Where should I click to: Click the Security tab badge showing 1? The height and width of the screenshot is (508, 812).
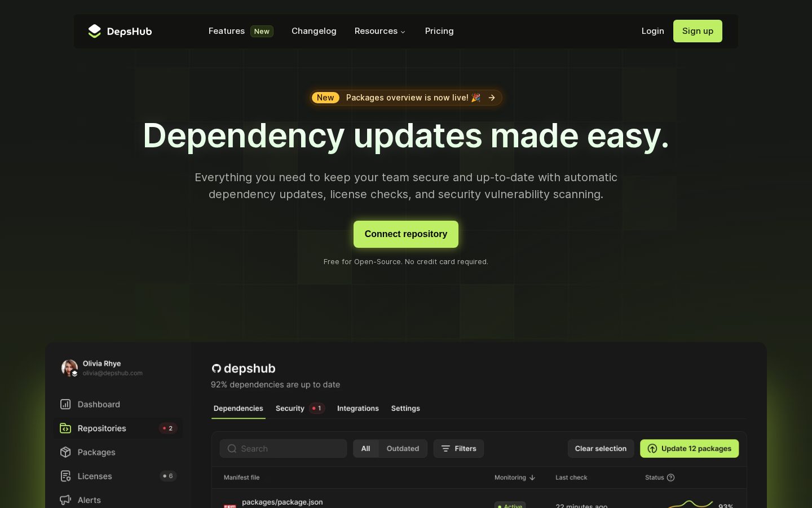pyautogui.click(x=317, y=408)
